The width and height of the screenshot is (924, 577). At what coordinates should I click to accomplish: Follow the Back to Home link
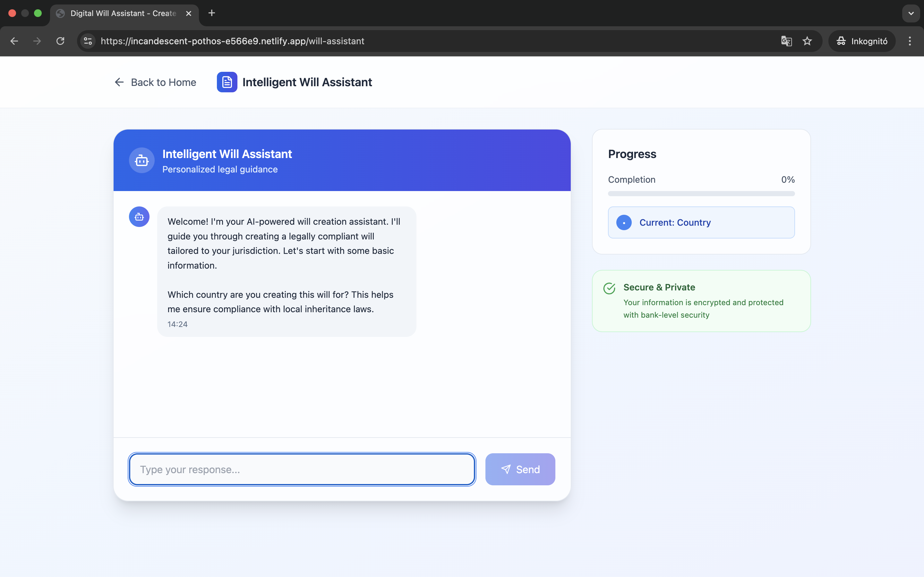[155, 82]
